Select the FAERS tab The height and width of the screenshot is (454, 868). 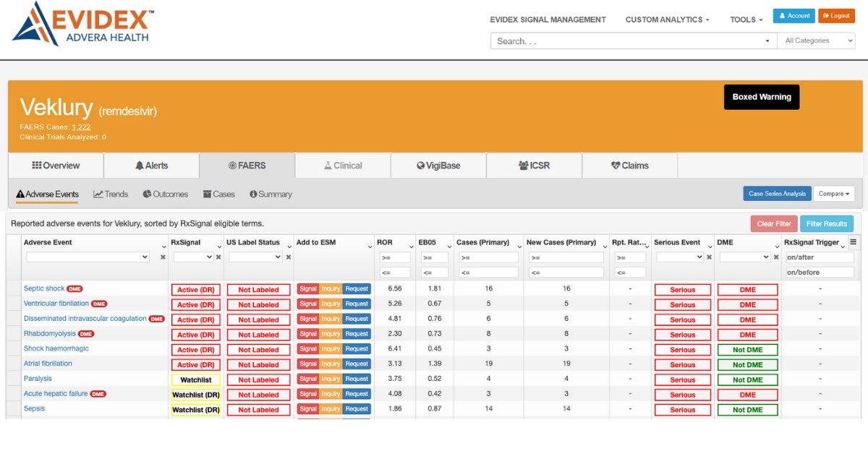tap(247, 166)
